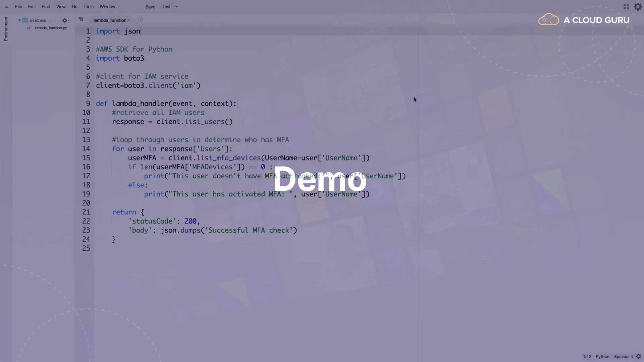
Task: Open preferences with the top-right gear icon
Action: click(x=638, y=7)
